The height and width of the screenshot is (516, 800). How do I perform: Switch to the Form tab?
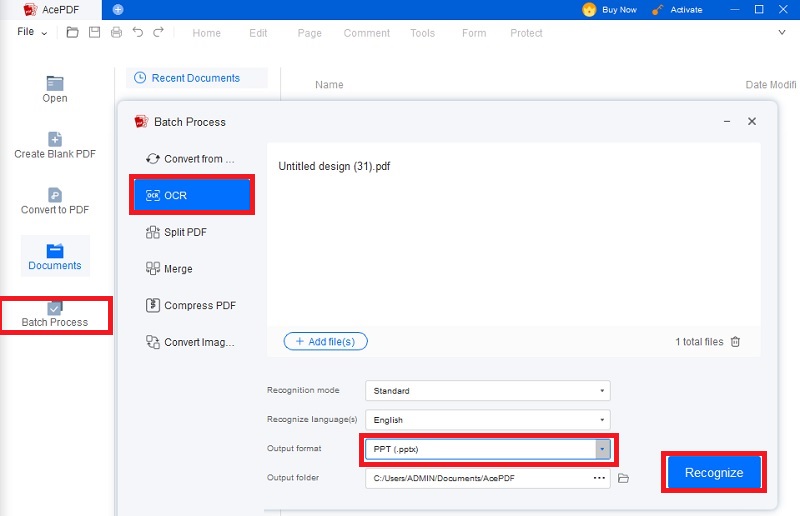pos(474,33)
